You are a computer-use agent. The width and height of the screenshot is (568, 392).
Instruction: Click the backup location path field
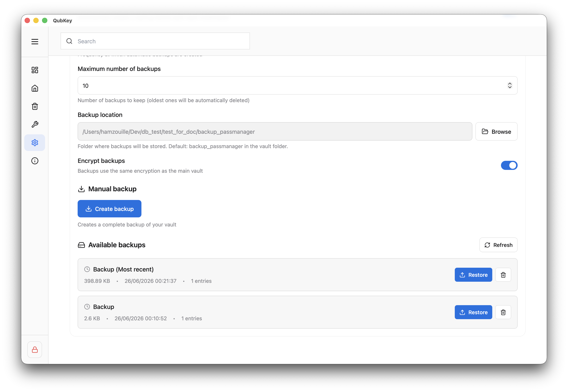click(x=275, y=132)
